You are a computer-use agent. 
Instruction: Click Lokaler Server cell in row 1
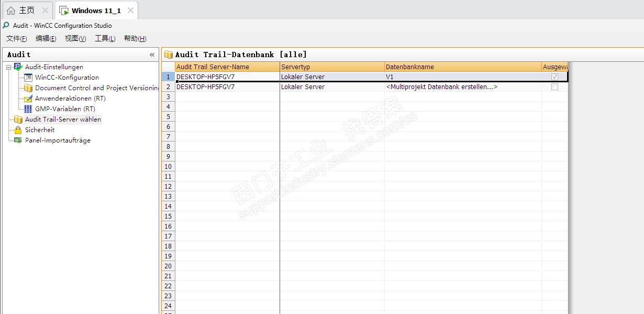pos(332,77)
